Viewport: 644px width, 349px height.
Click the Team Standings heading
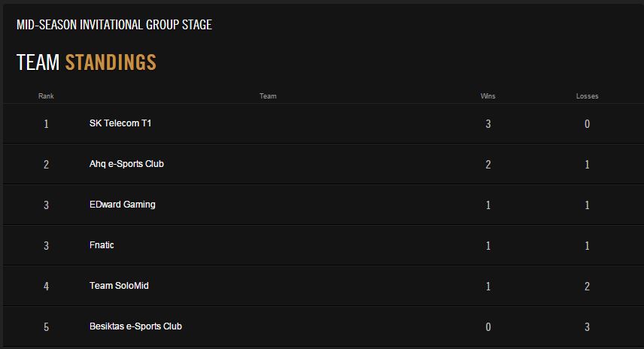coord(87,62)
